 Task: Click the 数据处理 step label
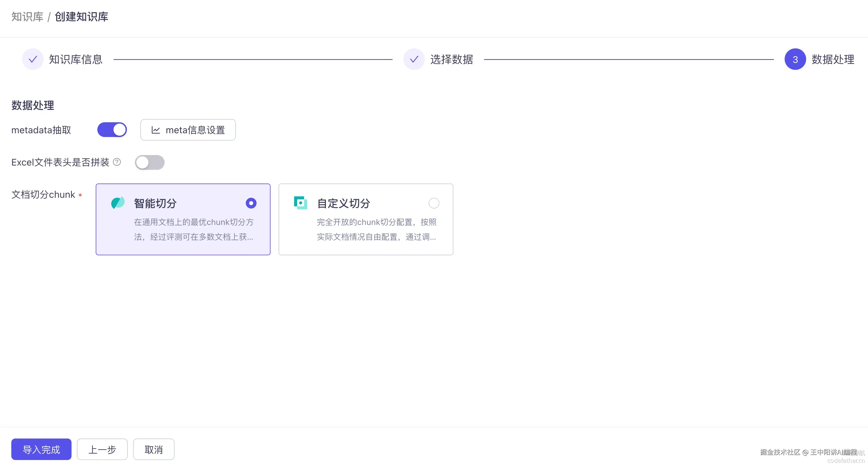(833, 59)
